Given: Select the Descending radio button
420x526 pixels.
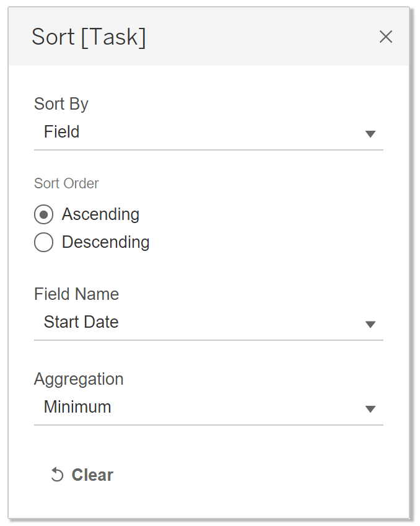Looking at the screenshot, I should tap(43, 242).
